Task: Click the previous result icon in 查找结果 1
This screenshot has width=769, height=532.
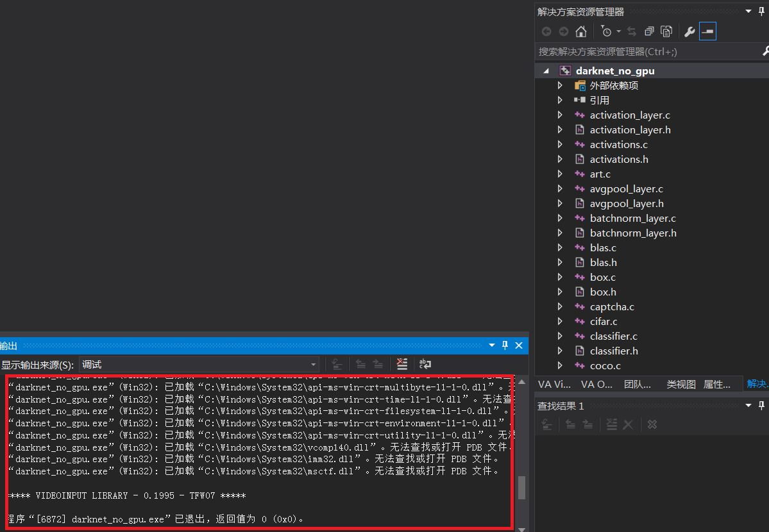Action: click(x=570, y=424)
